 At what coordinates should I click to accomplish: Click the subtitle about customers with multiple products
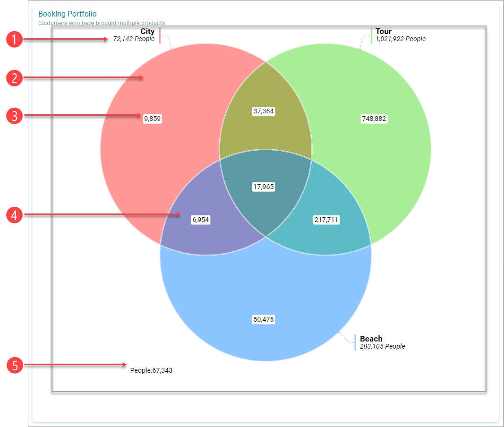(x=102, y=23)
